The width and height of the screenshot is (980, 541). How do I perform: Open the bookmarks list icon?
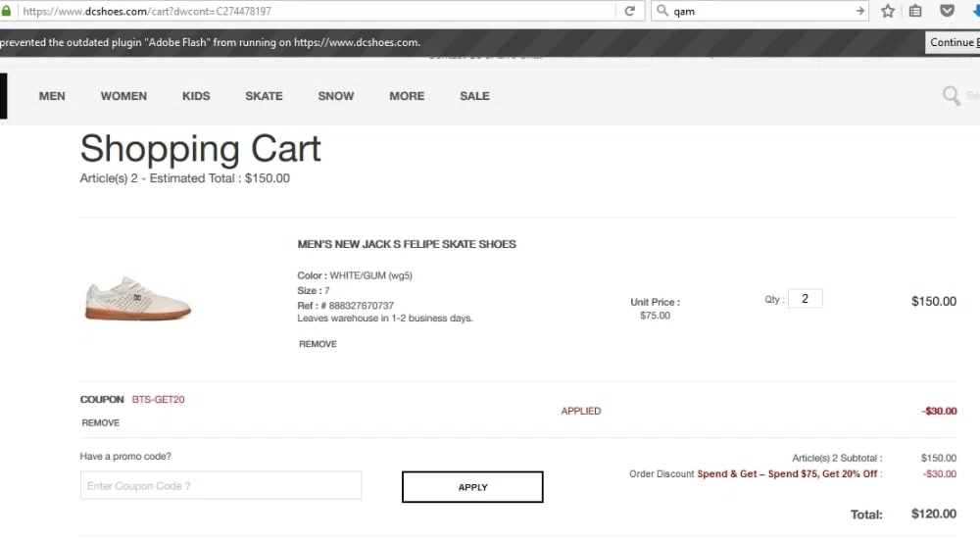coord(915,11)
